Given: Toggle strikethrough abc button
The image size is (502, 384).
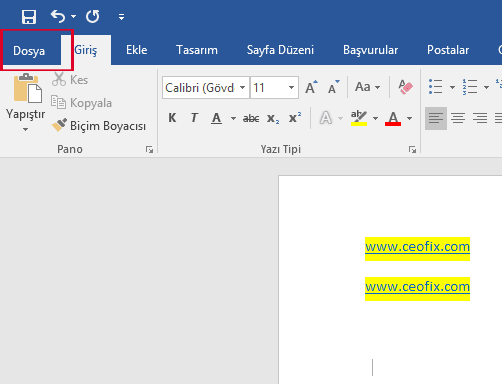Looking at the screenshot, I should (251, 118).
